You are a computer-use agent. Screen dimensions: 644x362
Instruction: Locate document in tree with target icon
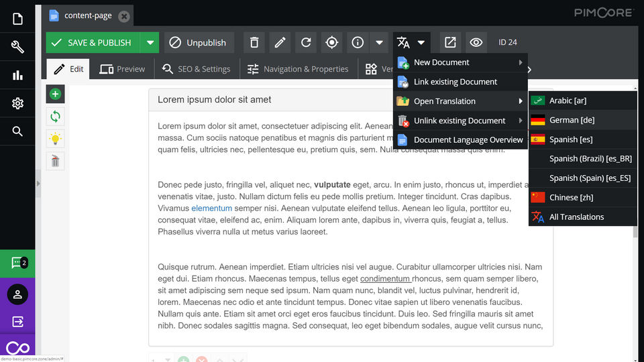332,42
